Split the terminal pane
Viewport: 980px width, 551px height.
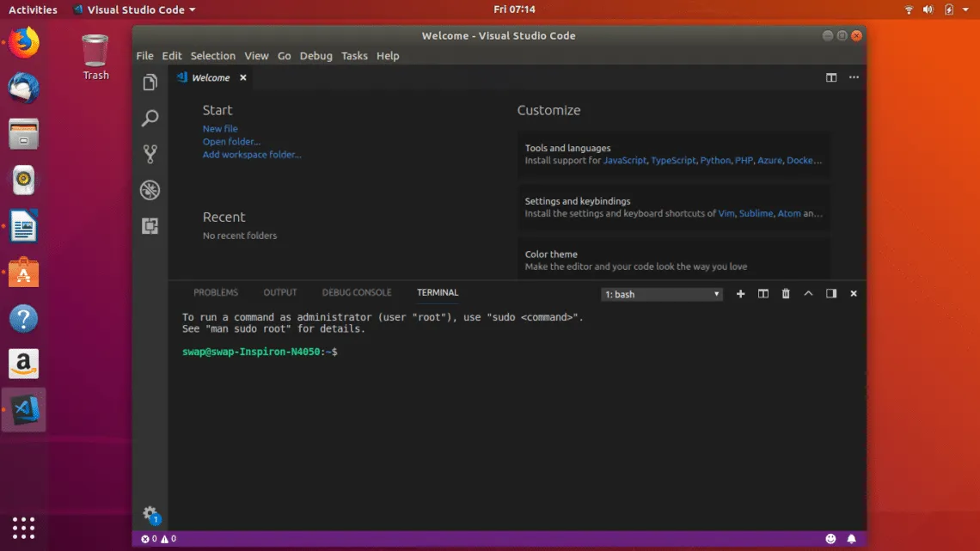point(763,294)
